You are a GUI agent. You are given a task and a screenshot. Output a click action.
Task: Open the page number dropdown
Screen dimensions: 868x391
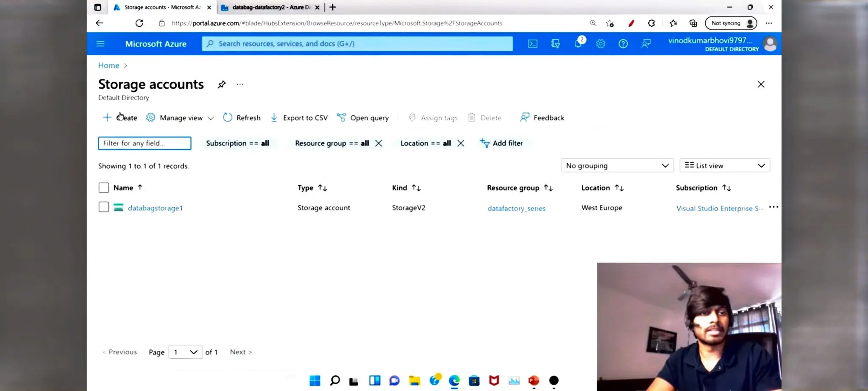click(x=185, y=352)
